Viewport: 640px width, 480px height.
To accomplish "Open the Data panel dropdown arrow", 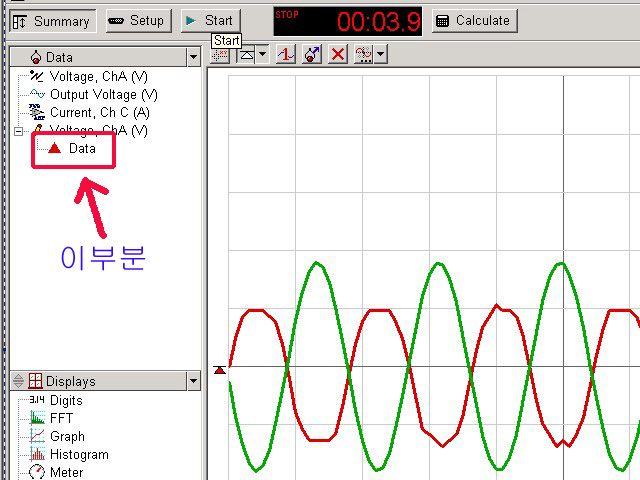I will tap(193, 57).
